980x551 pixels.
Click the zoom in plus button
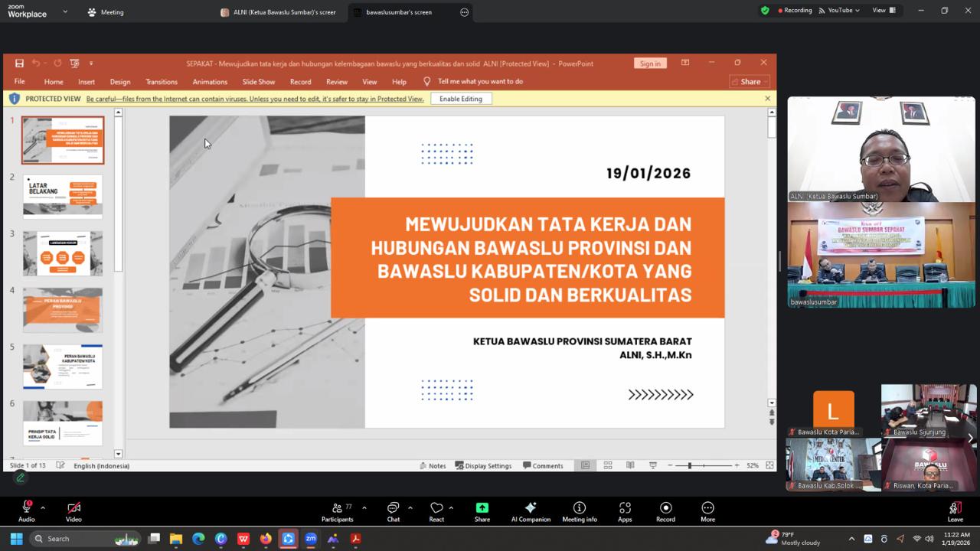click(x=737, y=465)
